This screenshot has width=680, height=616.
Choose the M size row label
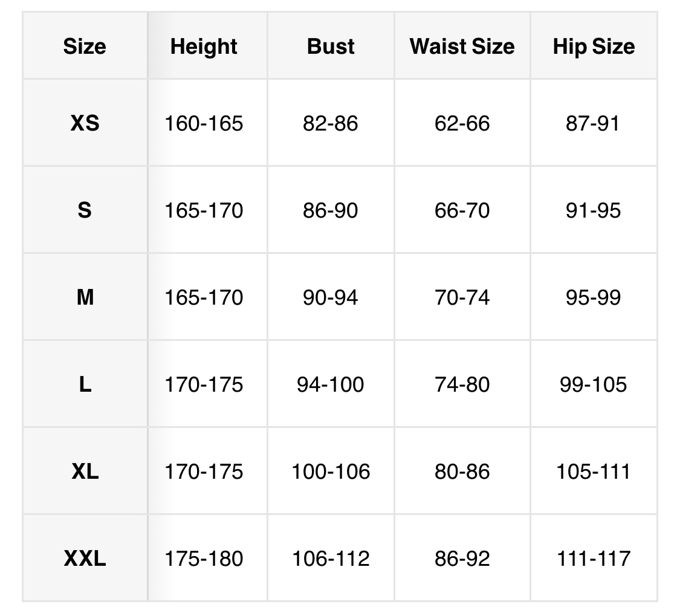pyautogui.click(x=85, y=297)
